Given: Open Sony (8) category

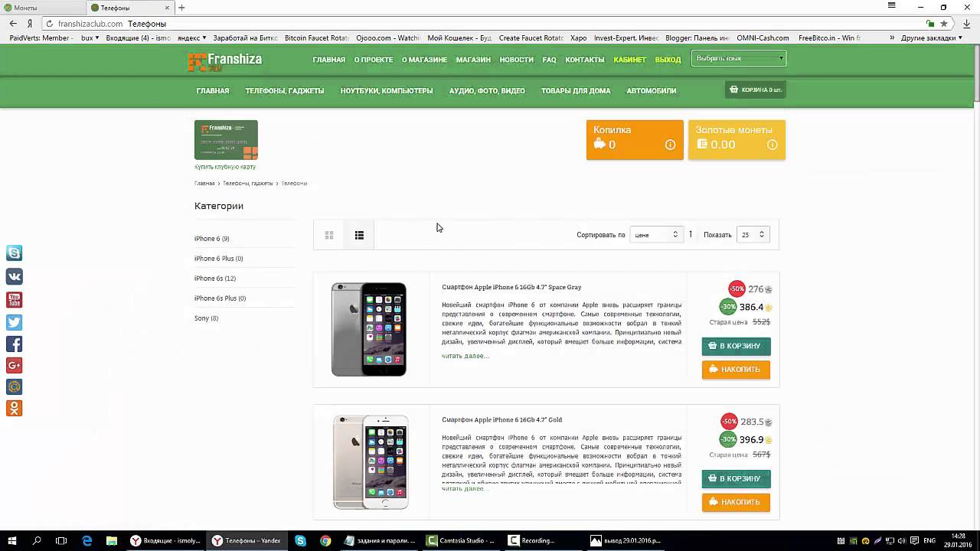Looking at the screenshot, I should (x=206, y=318).
